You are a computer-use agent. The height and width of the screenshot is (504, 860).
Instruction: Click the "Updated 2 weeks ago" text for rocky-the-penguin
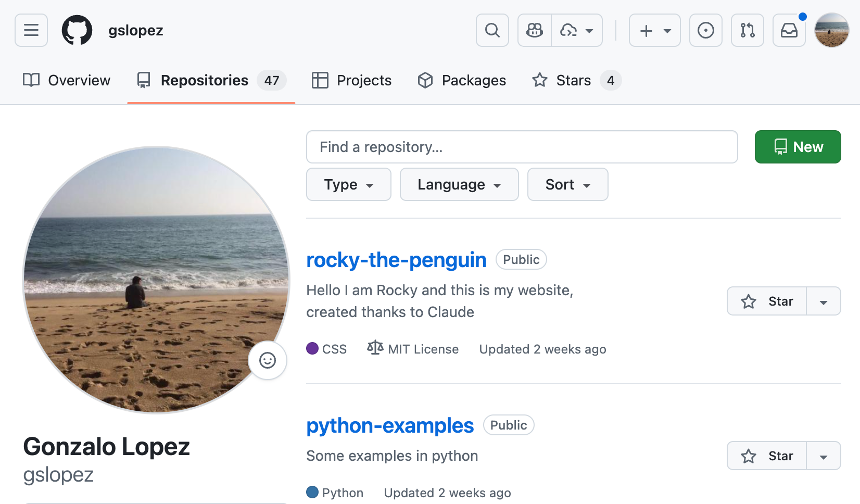(542, 349)
